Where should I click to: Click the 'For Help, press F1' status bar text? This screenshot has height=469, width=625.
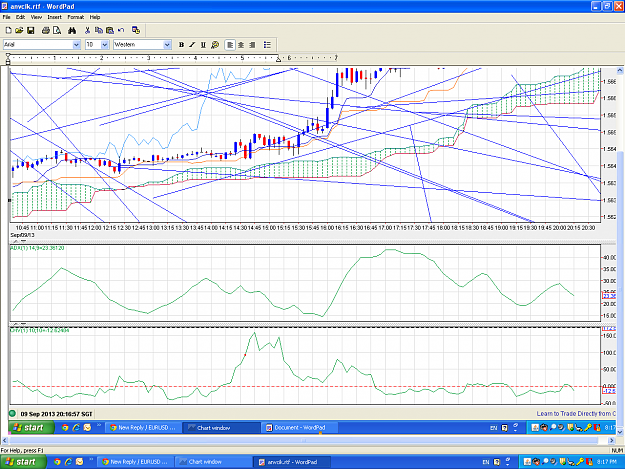pyautogui.click(x=22, y=451)
